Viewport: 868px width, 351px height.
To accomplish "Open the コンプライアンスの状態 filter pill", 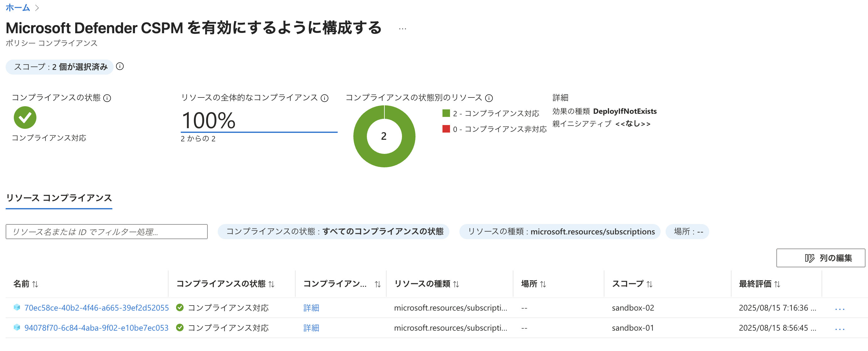I will (x=334, y=232).
